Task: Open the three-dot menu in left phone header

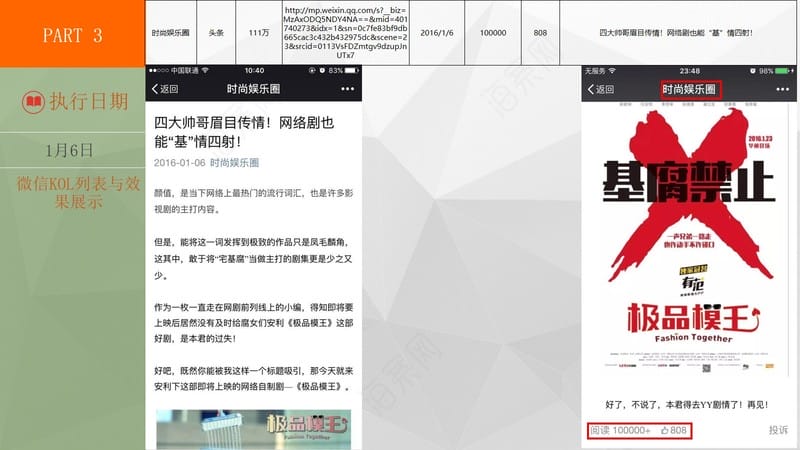Action: click(347, 89)
